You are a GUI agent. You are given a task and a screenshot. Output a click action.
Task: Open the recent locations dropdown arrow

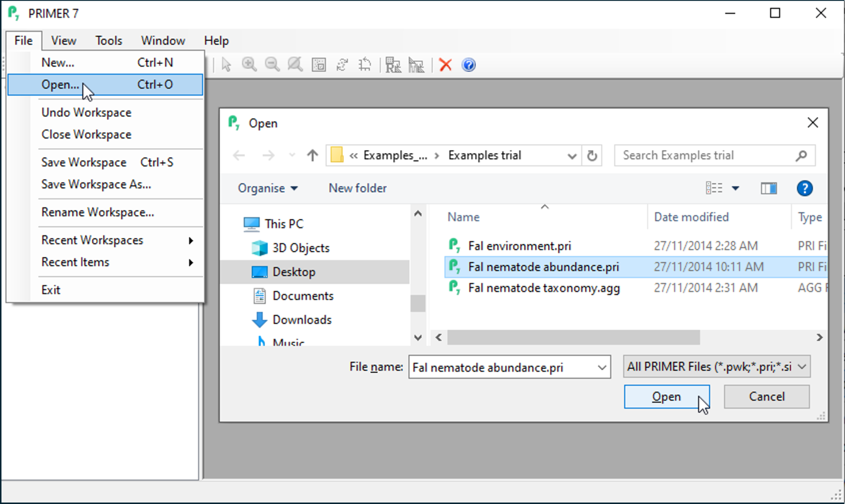(x=292, y=156)
